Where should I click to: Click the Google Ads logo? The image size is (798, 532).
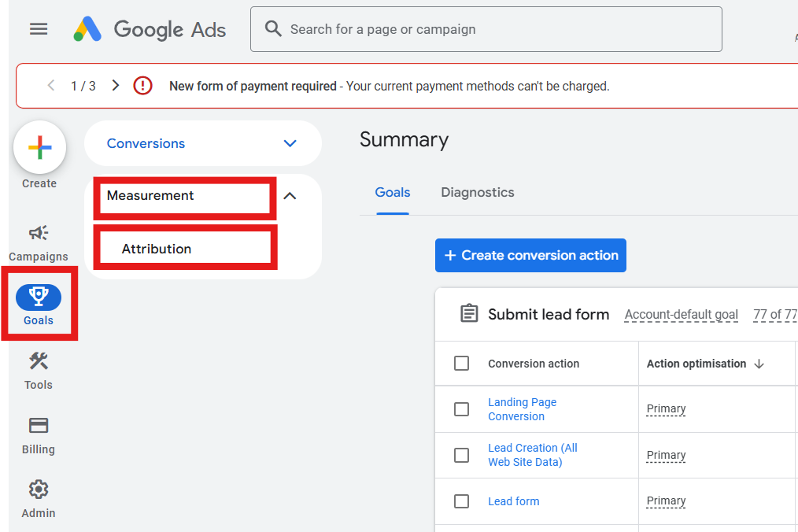(150, 30)
